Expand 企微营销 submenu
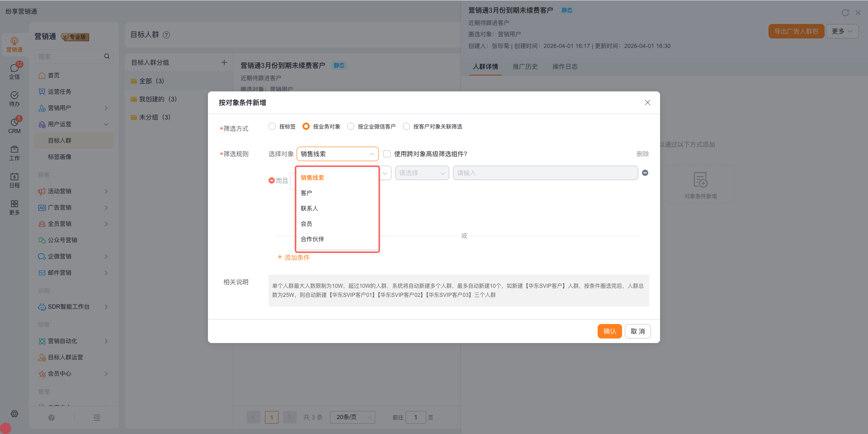868x434 pixels. click(x=106, y=257)
